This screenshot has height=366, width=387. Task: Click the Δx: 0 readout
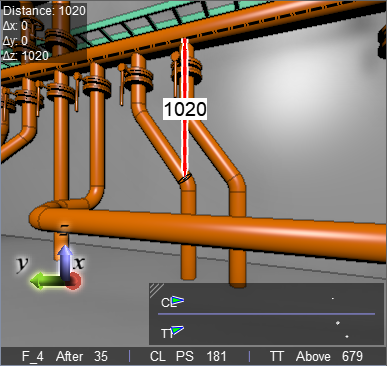tap(15, 26)
